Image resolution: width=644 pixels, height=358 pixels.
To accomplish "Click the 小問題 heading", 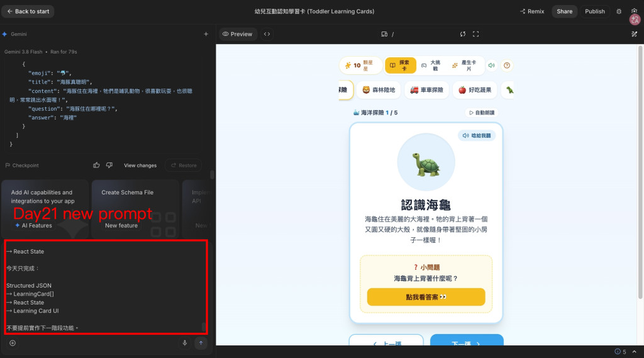I will tap(426, 267).
